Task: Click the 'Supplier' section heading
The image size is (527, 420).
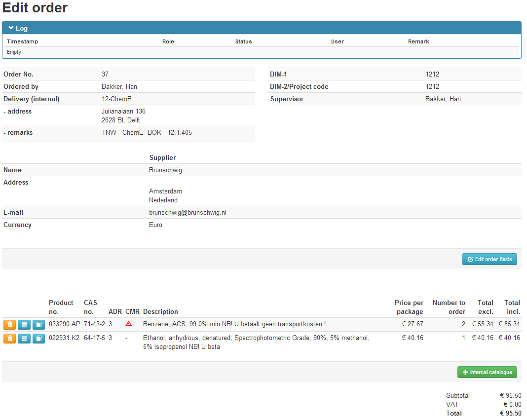Action: point(162,158)
